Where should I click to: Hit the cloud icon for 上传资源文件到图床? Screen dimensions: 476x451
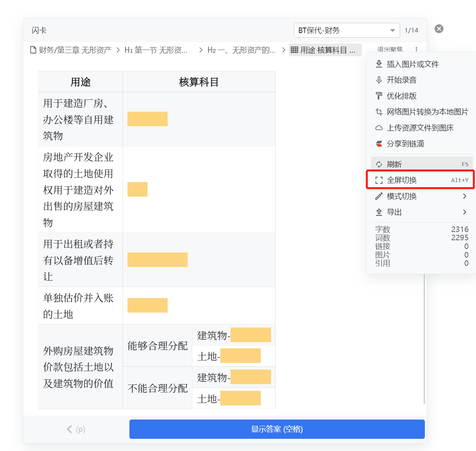(379, 128)
